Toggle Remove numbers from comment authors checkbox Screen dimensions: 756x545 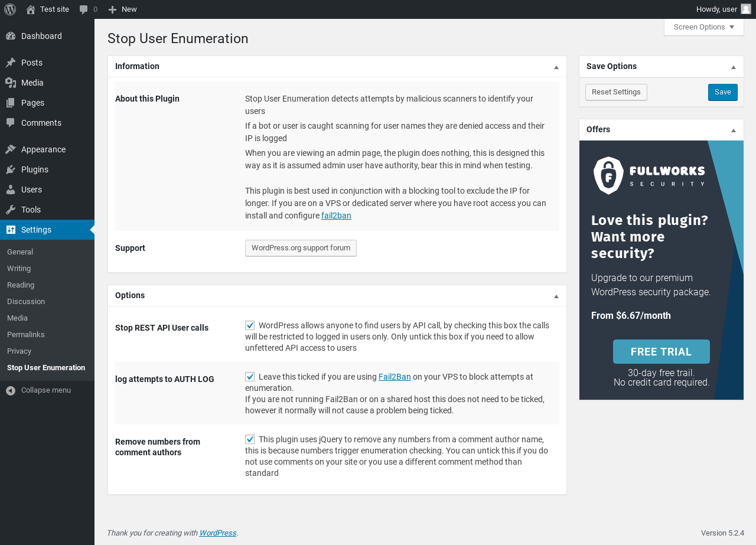(250, 439)
